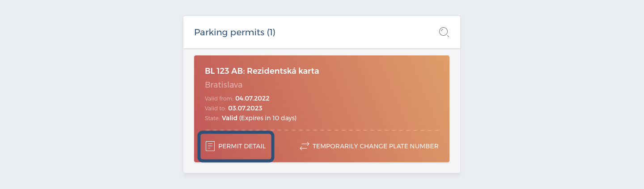The image size is (644, 189).
Task: Open search with the magnifier icon
Action: (x=444, y=32)
